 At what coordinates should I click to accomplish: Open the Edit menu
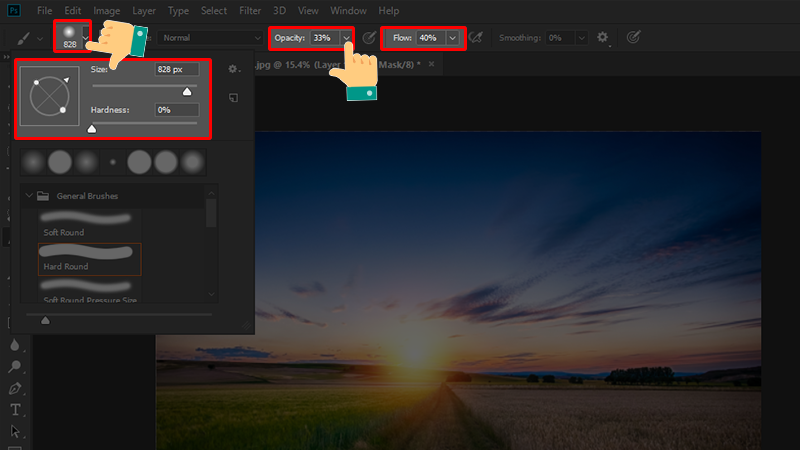click(72, 11)
